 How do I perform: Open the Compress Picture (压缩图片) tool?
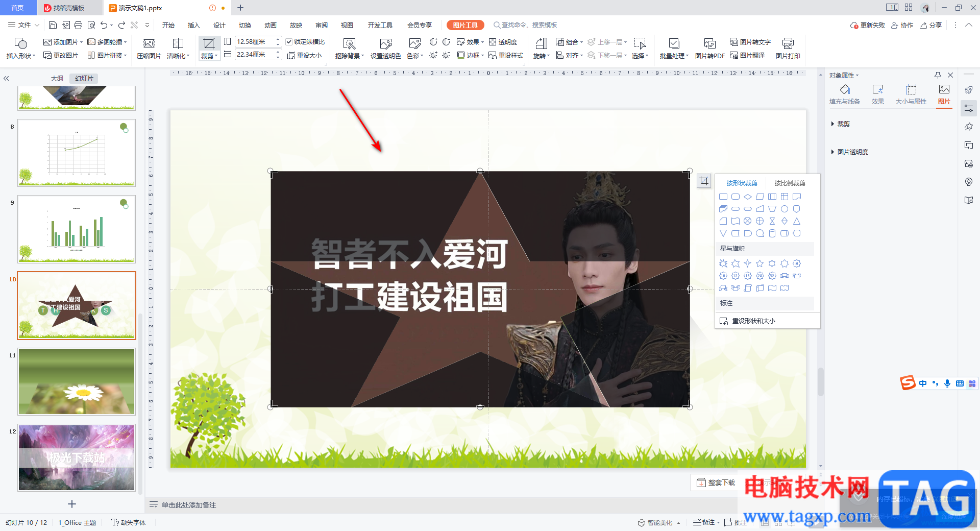149,49
